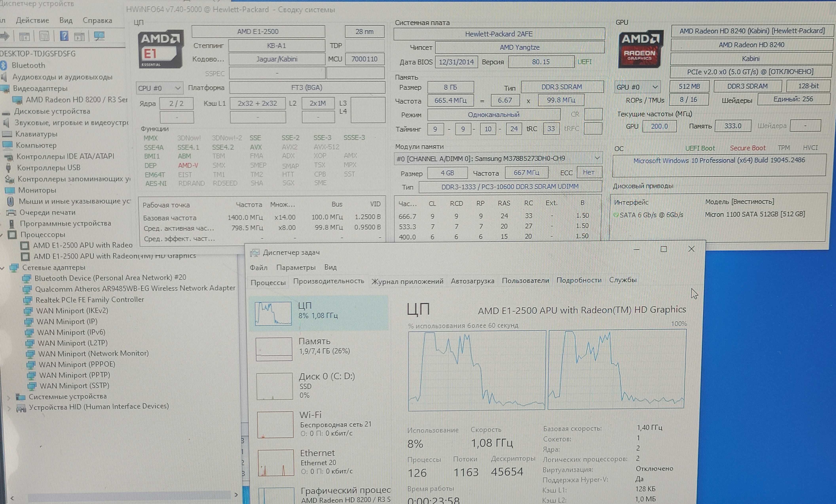
Task: Select Bluetooth Device (Personal Area Network) #20
Action: coord(110,278)
